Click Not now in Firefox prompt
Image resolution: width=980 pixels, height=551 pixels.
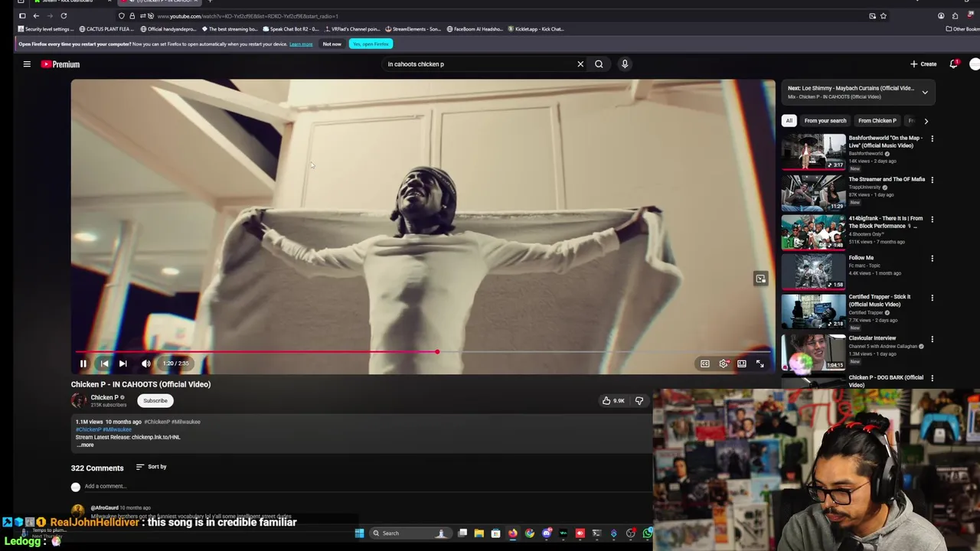pyautogui.click(x=332, y=44)
